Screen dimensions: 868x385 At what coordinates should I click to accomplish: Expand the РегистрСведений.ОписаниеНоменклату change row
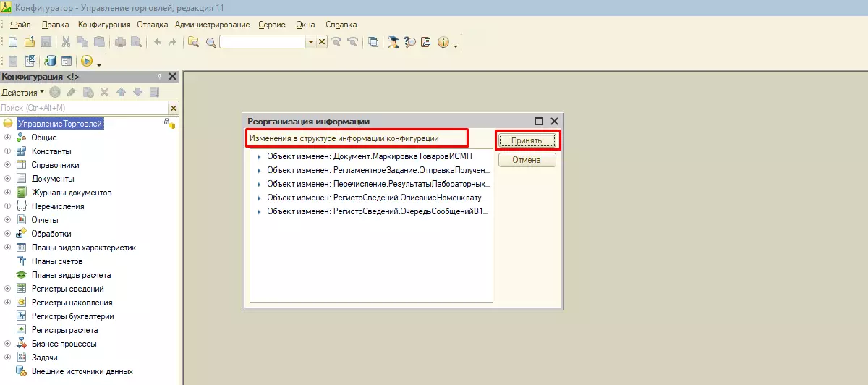click(260, 198)
